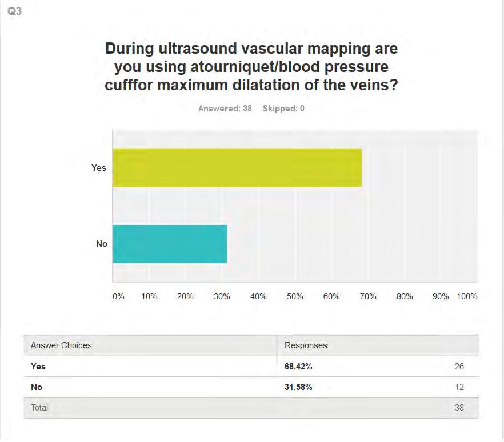Click the total value 38
Image resolution: width=504 pixels, height=442 pixels.
459,408
